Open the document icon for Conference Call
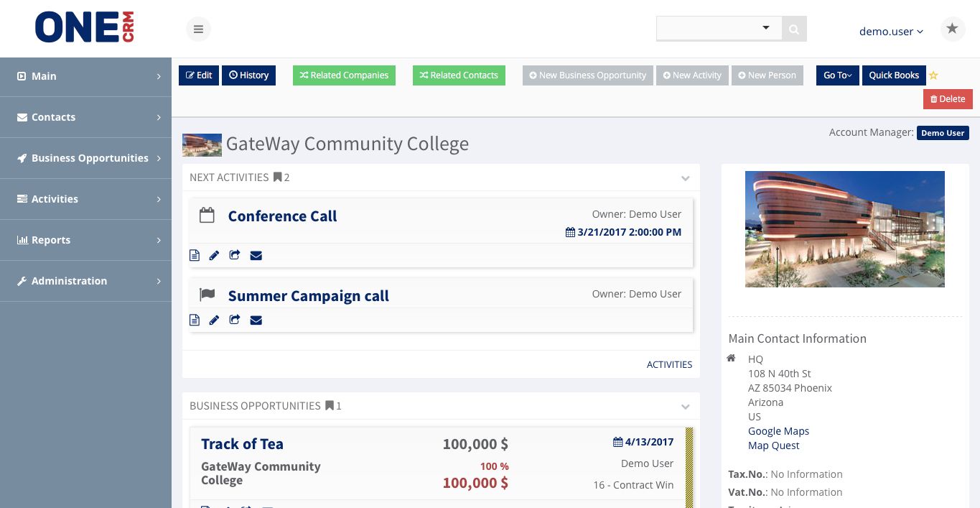980x508 pixels. (195, 255)
